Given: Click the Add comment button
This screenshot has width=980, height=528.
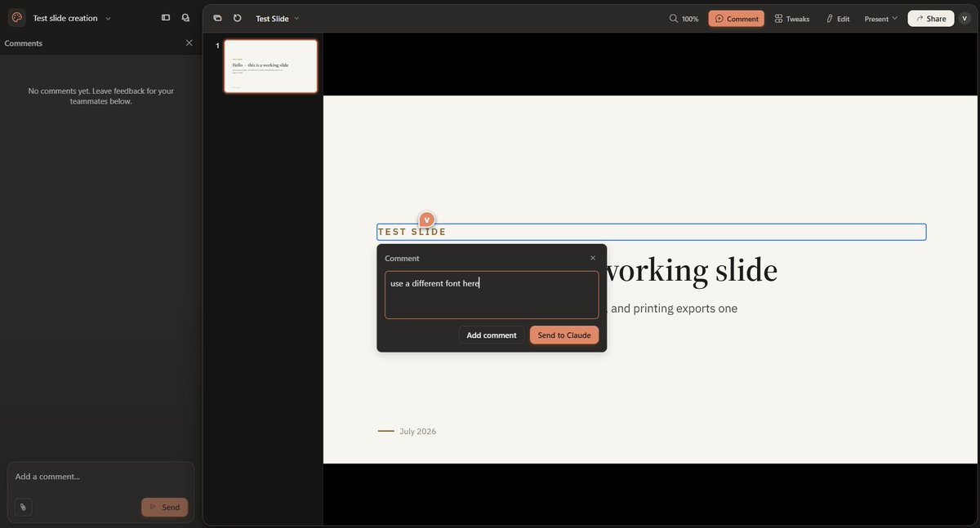Looking at the screenshot, I should tap(492, 335).
